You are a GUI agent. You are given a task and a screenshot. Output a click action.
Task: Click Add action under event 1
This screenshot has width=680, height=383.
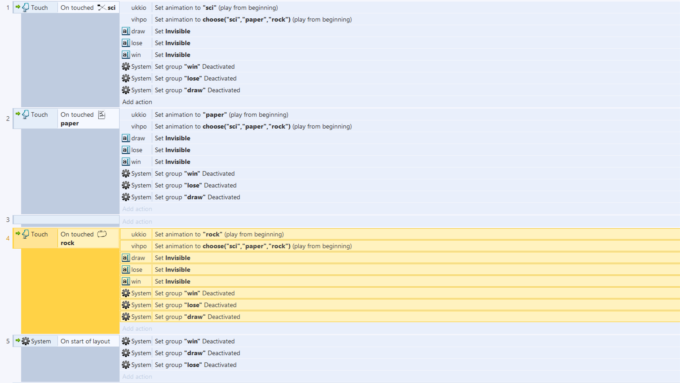[137, 102]
